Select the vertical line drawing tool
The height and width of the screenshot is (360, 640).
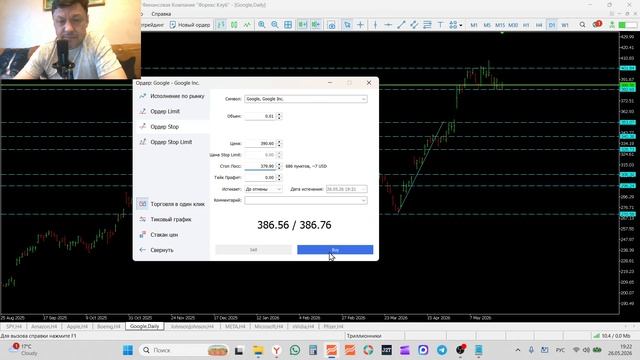coord(375,25)
